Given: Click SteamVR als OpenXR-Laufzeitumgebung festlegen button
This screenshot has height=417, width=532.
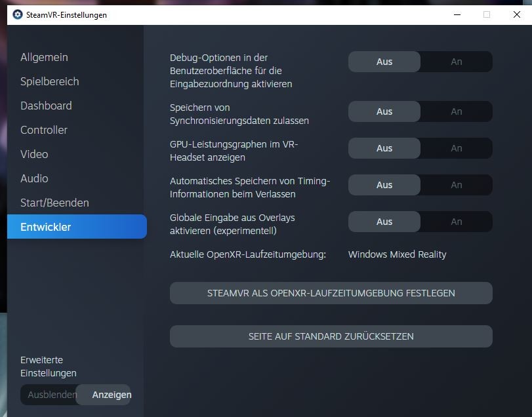Looking at the screenshot, I should [331, 293].
